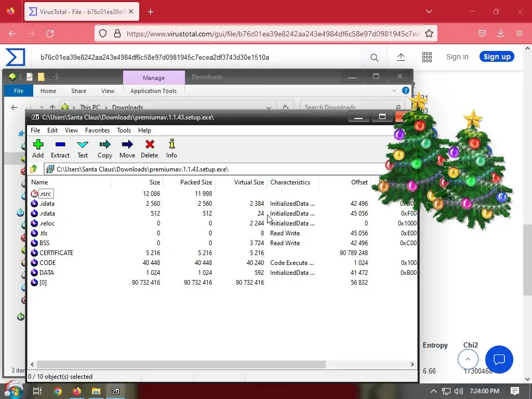This screenshot has height=399, width=532.
Task: Click the Add button in the 7-Zip toolbar
Action: pyautogui.click(x=38, y=149)
